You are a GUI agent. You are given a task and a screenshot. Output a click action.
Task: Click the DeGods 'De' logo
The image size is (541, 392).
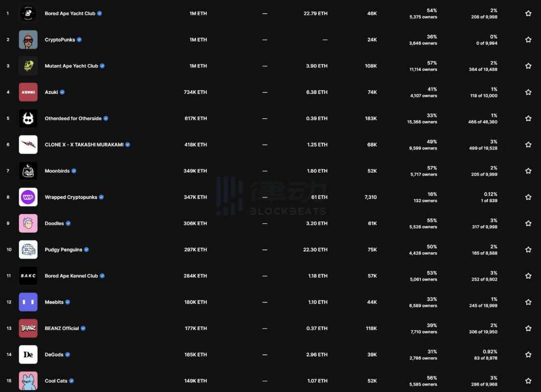click(28, 354)
